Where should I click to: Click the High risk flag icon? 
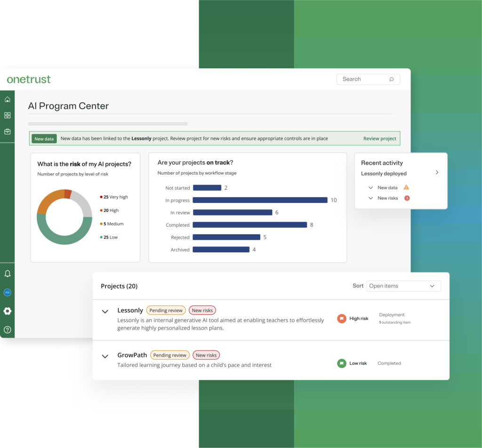coord(342,319)
